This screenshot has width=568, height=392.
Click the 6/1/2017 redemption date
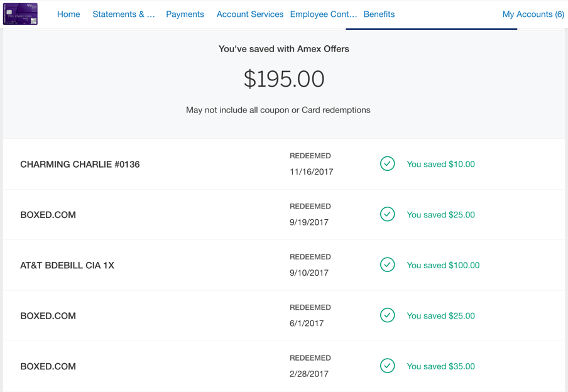click(x=307, y=323)
